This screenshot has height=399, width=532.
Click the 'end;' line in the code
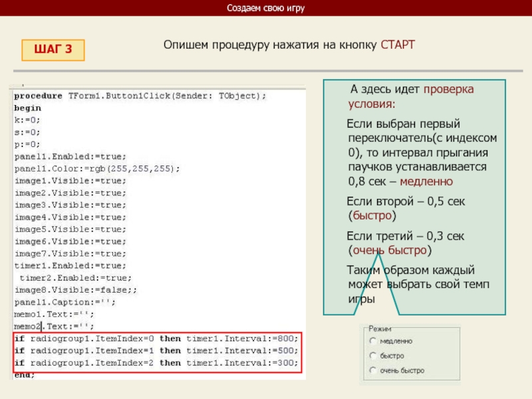25,375
